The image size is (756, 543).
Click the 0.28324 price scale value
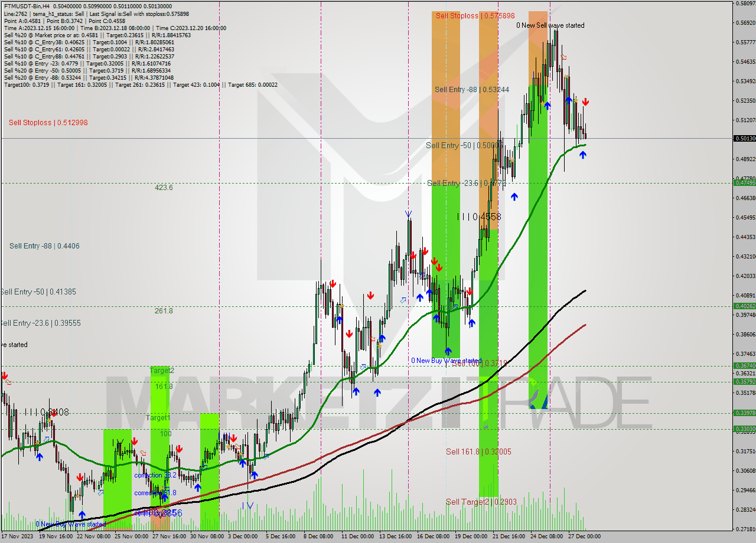[745, 509]
